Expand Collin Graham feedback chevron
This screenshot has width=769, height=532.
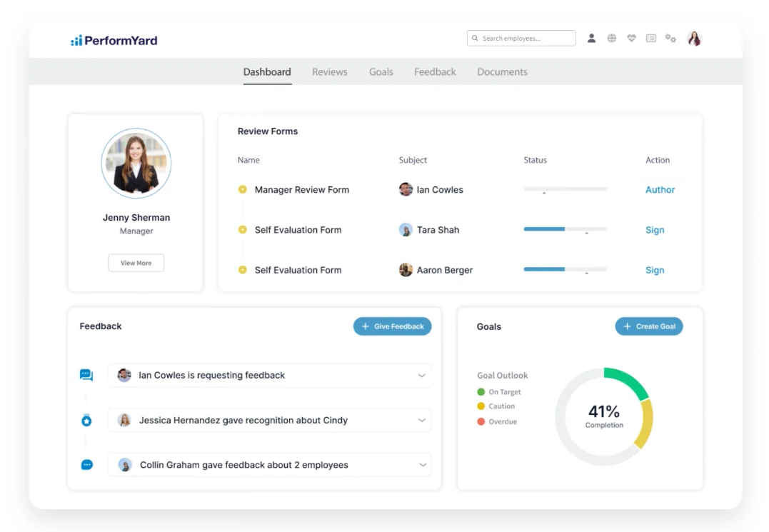(x=422, y=465)
